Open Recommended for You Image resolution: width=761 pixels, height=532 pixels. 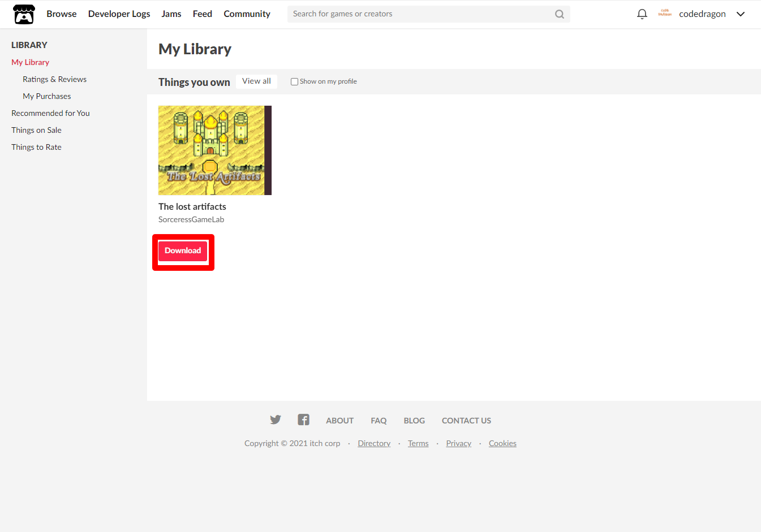pos(51,113)
